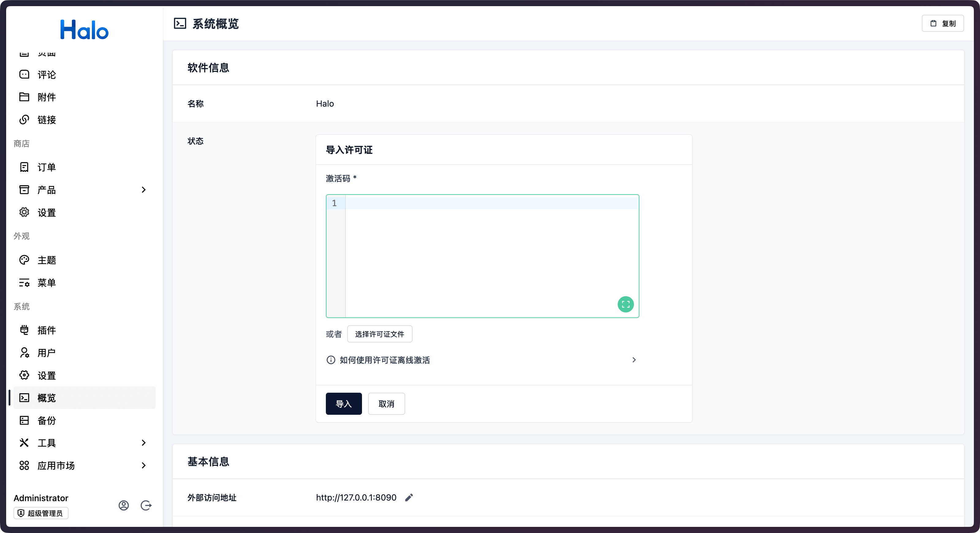Open the 如何使用许可证离线激活 help link

click(x=384, y=360)
